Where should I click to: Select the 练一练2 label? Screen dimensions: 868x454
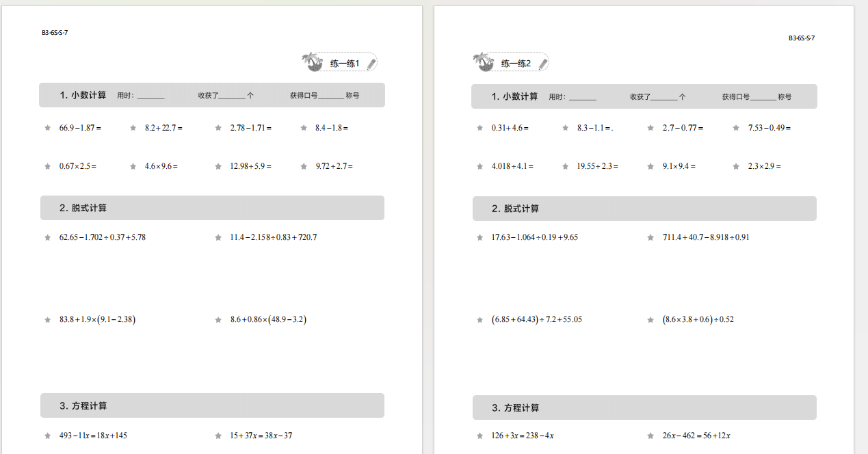point(516,64)
